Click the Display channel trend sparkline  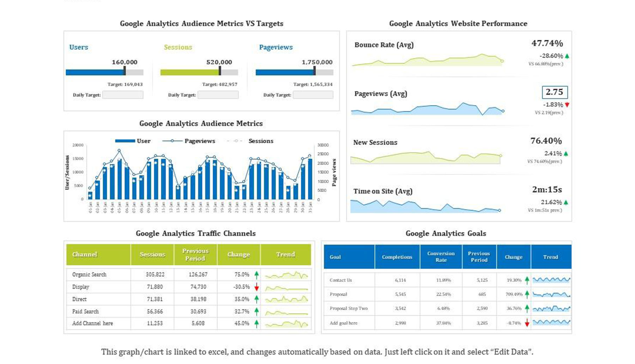tap(286, 288)
